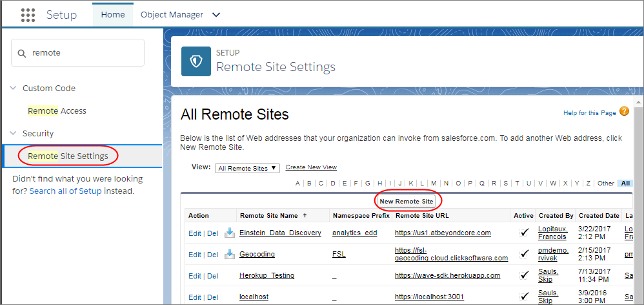Filter list by Other
Image resolution: width=644 pixels, height=305 pixels.
pos(606,184)
